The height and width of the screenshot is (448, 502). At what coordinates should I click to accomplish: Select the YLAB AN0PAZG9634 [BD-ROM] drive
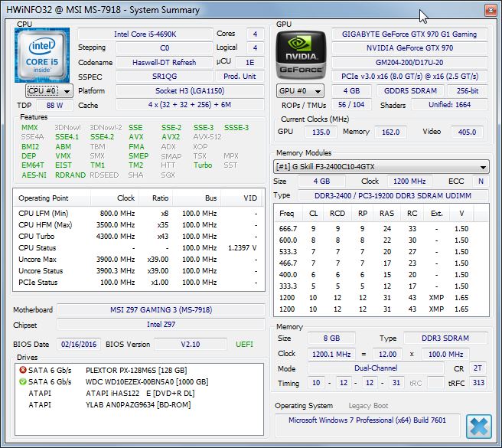pos(138,405)
